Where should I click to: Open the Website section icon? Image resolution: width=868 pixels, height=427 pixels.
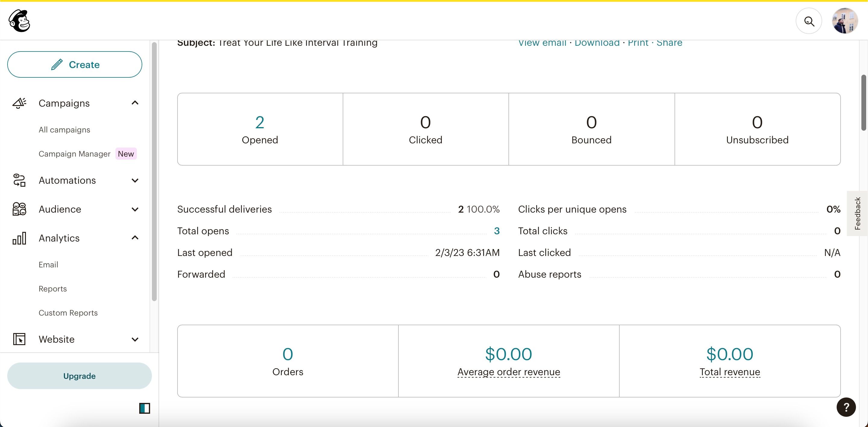click(19, 339)
